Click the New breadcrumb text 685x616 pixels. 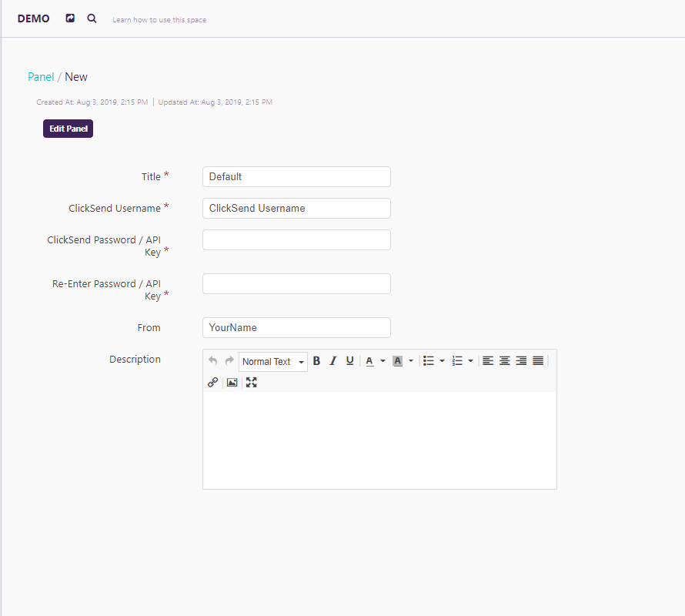click(76, 77)
